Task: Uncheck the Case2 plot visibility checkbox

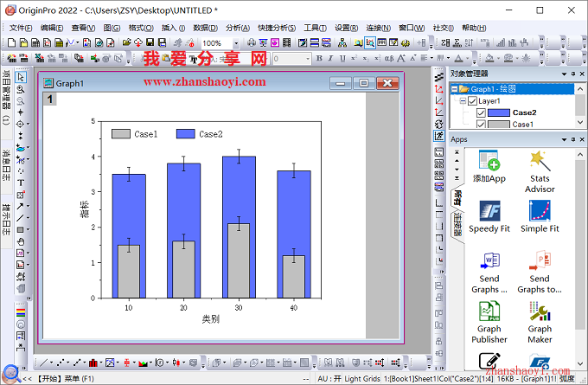Action: pos(481,112)
